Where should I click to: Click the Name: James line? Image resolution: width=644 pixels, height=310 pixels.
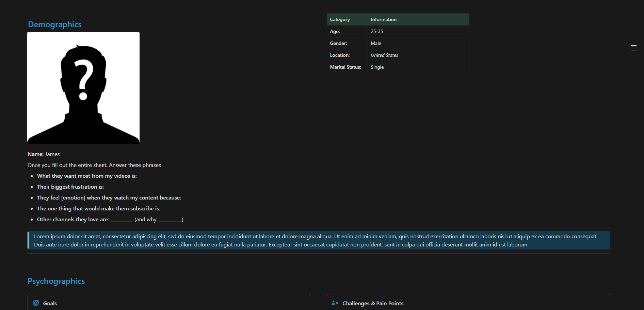coord(44,154)
